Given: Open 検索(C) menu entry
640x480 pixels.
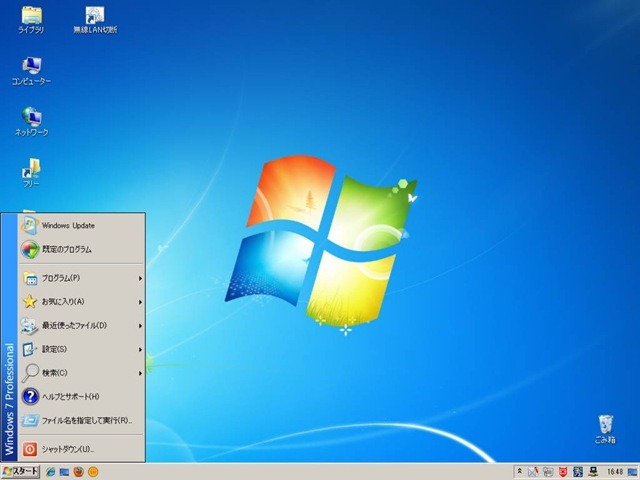Looking at the screenshot, I should pyautogui.click(x=82, y=373).
